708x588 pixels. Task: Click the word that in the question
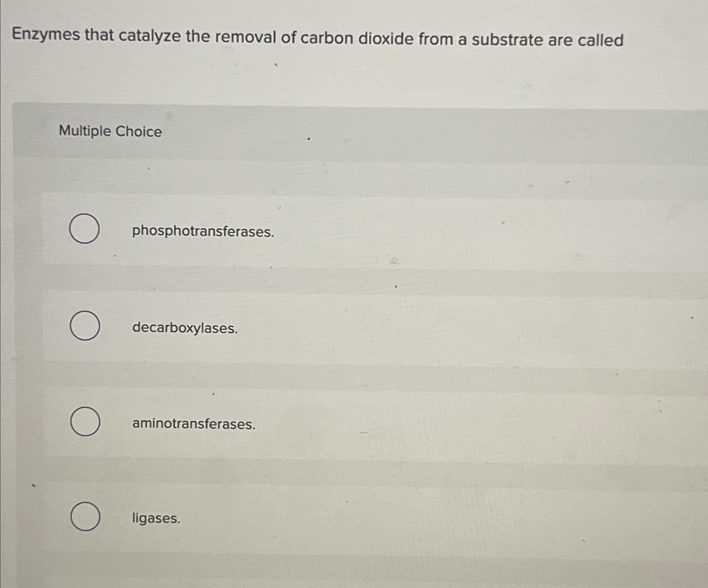click(100, 35)
